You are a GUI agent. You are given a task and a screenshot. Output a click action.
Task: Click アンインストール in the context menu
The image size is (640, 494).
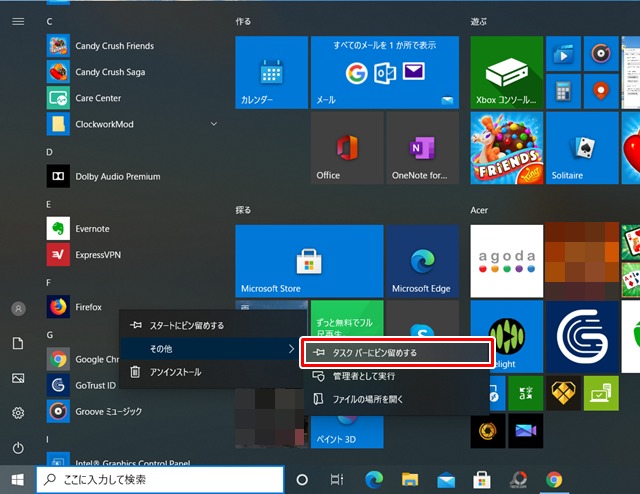174,372
